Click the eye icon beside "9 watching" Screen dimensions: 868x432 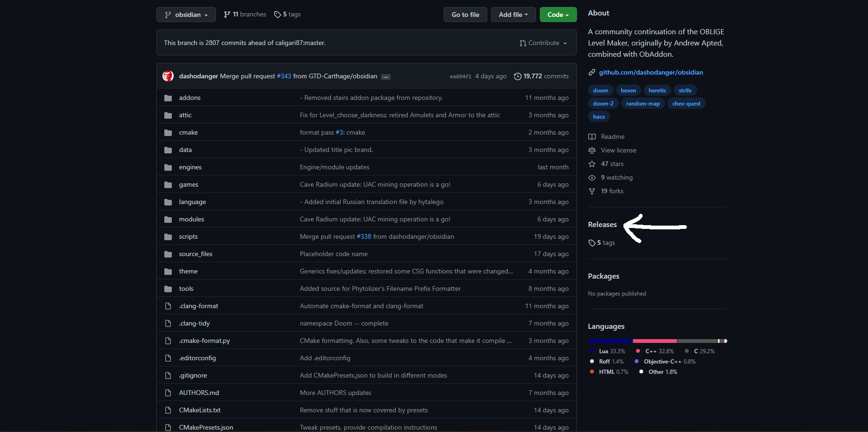tap(592, 177)
